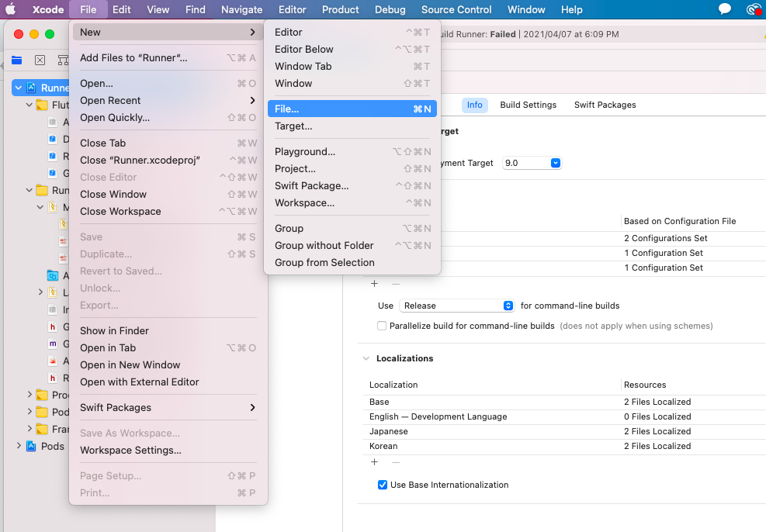Open Workspace Settings...
The height and width of the screenshot is (532, 766).
pos(168,451)
